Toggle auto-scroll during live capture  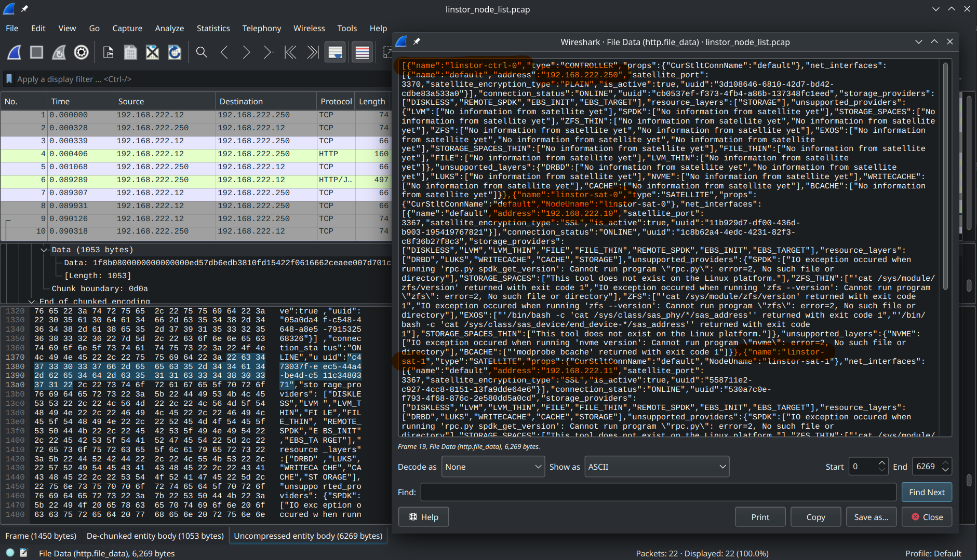click(x=335, y=52)
